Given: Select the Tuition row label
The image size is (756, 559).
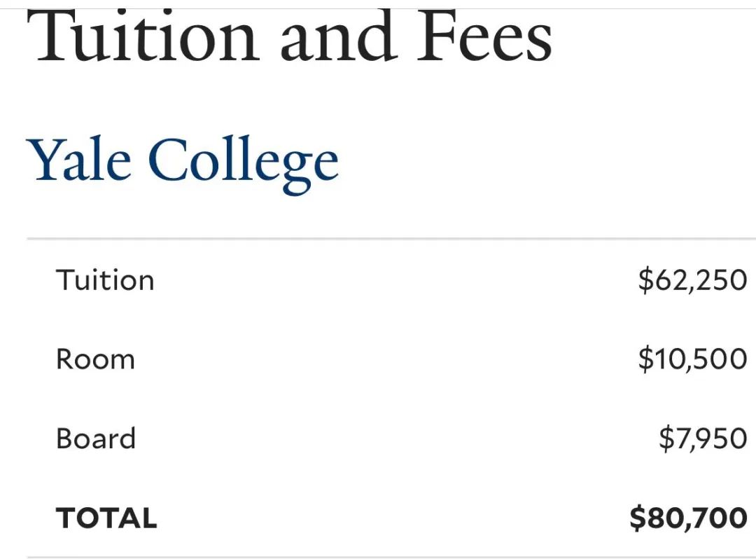Looking at the screenshot, I should tap(105, 279).
